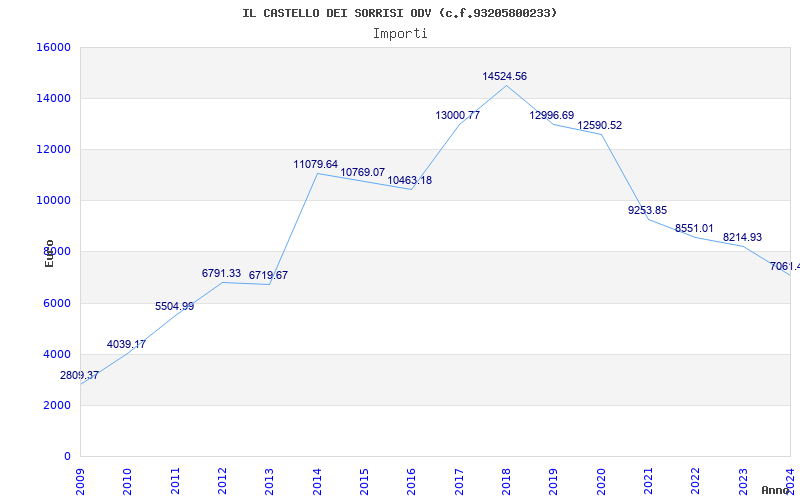Click the 2000 y-axis tick label
The width and height of the screenshot is (800, 500).
point(56,405)
